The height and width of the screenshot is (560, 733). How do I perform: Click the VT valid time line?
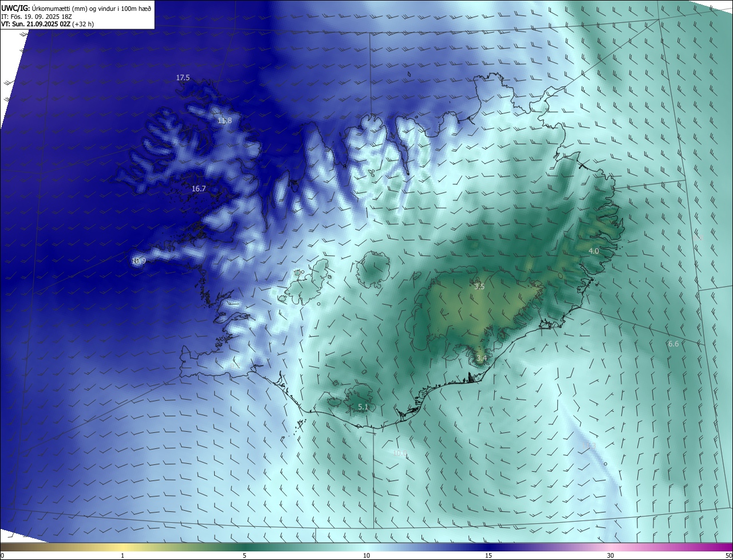[x=48, y=24]
